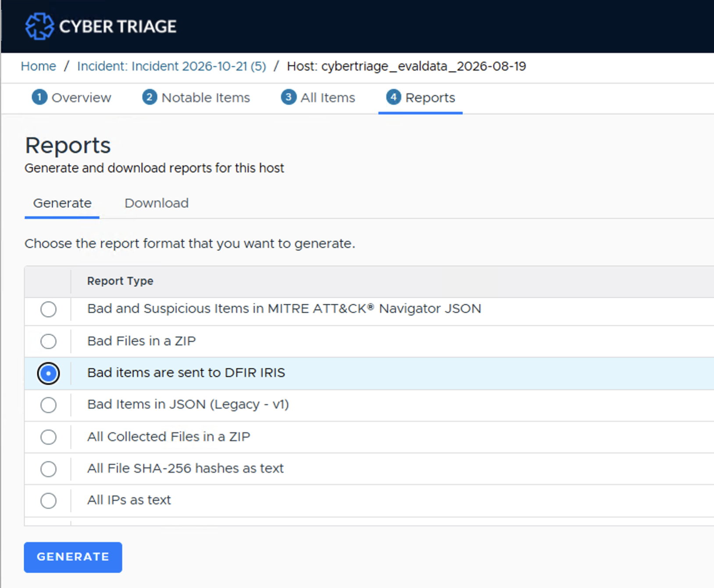Follow the Home breadcrumb link
714x588 pixels.
(39, 66)
